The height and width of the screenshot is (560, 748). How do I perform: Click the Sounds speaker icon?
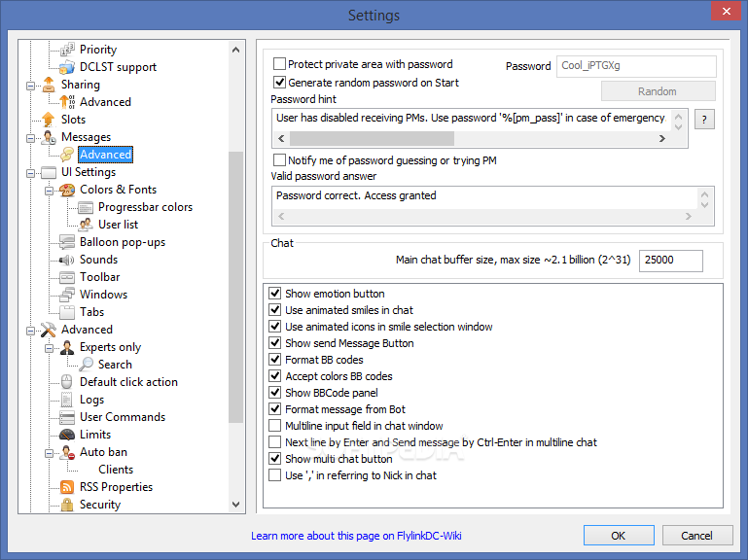[x=67, y=260]
